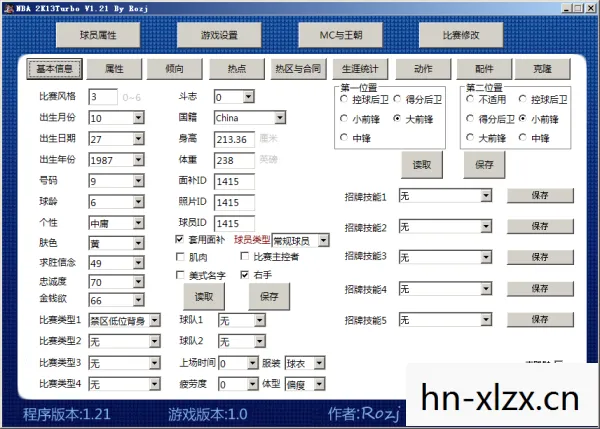Switch to the 属性 tab
This screenshot has height=429, width=600.
[x=114, y=69]
